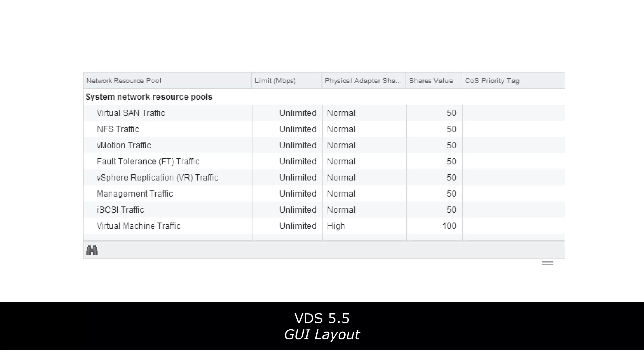This screenshot has height=362, width=644.
Task: Click the CoS Priority Tag column header
Action: click(x=513, y=81)
